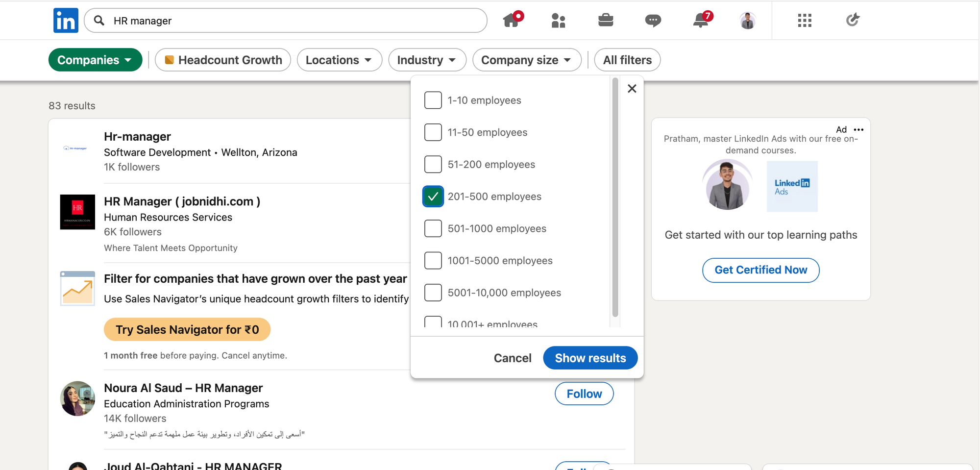
Task: Open the Jobs briefcase icon
Action: [x=606, y=20]
